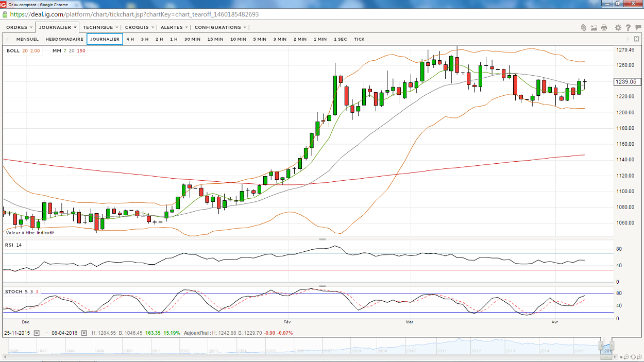The width and height of the screenshot is (644, 362).
Task: Select the 15 MIN timeframe
Action: pyautogui.click(x=215, y=39)
